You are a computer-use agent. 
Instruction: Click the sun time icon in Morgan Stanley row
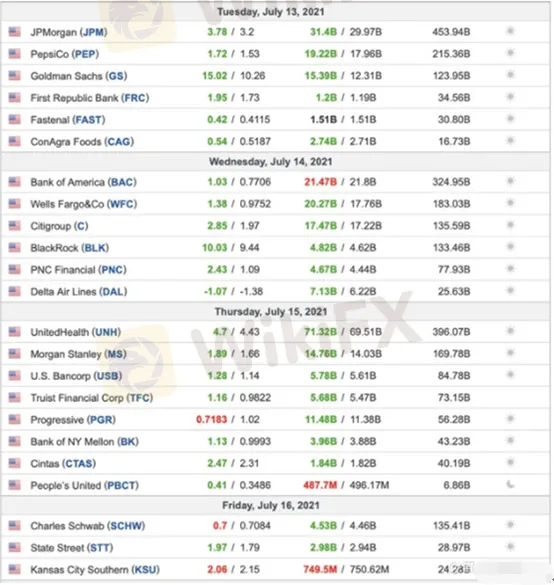(510, 353)
